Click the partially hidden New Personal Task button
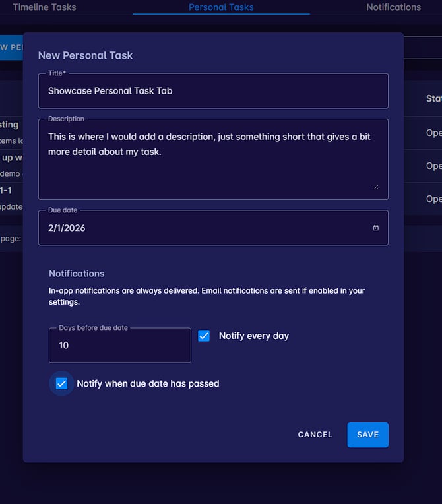Viewport: 442px width, 504px height. [x=11, y=47]
